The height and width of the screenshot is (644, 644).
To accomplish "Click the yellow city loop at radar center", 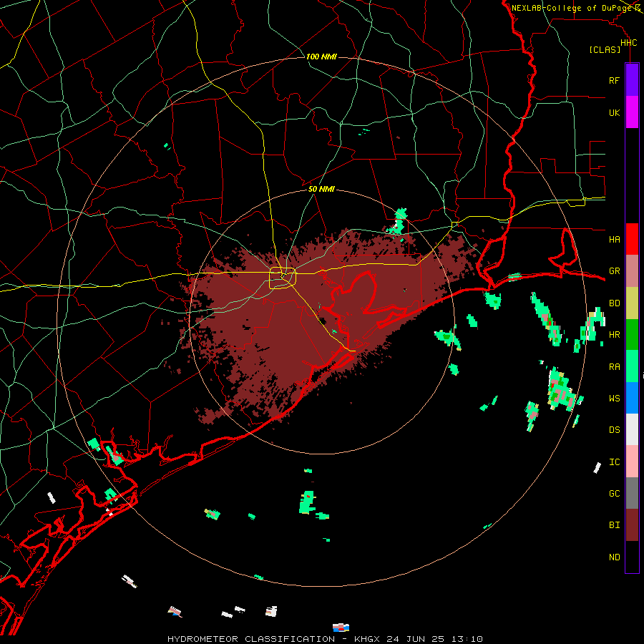I will point(283,278).
